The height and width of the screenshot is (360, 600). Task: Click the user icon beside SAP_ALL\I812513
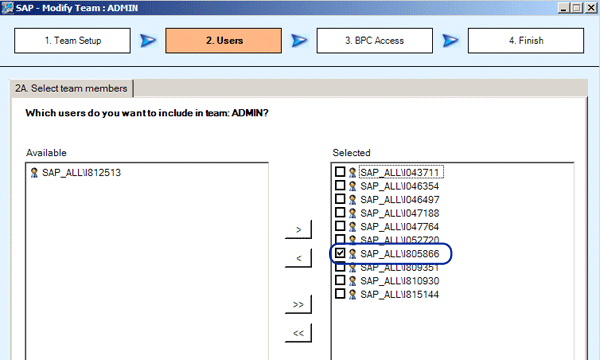click(x=34, y=173)
